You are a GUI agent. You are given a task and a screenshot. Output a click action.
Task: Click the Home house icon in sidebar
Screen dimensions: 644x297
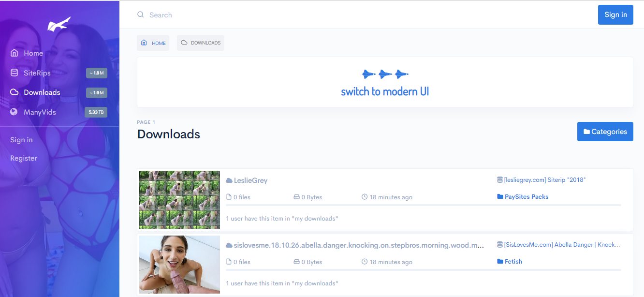coord(15,53)
